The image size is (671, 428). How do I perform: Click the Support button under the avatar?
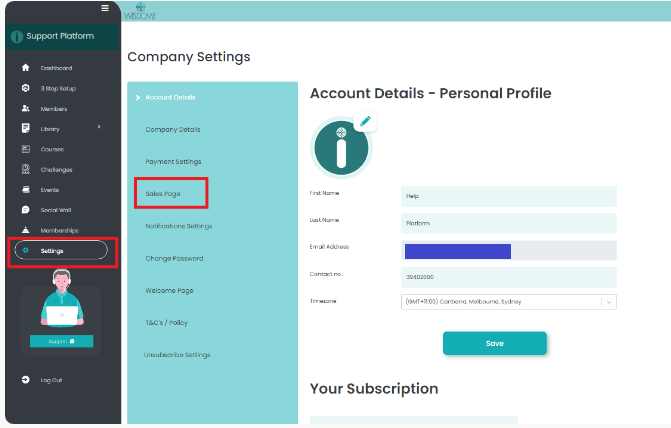(61, 341)
